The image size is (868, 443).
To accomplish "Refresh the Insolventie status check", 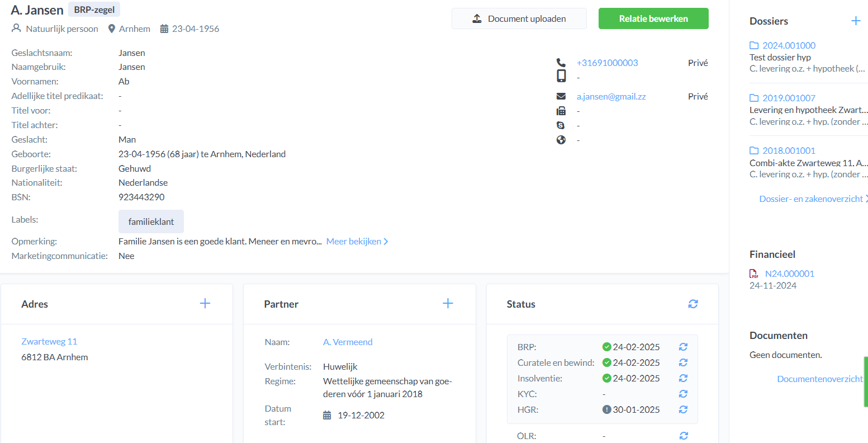I will point(683,378).
